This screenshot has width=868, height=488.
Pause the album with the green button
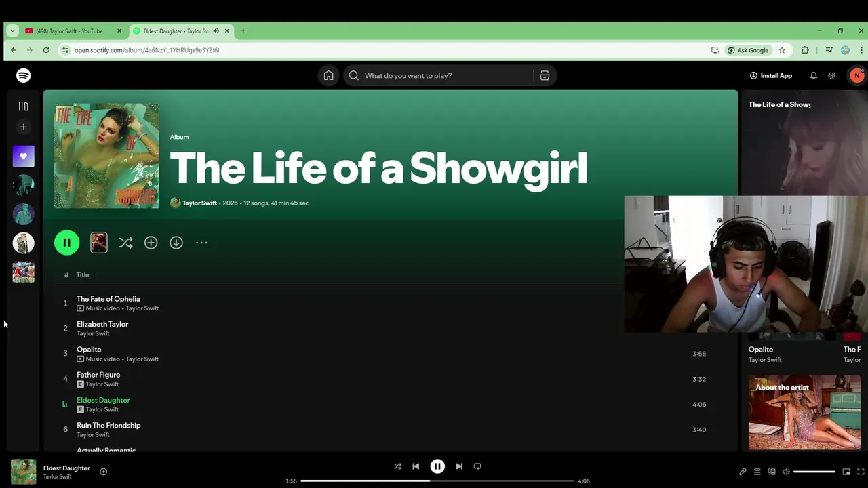click(x=67, y=243)
